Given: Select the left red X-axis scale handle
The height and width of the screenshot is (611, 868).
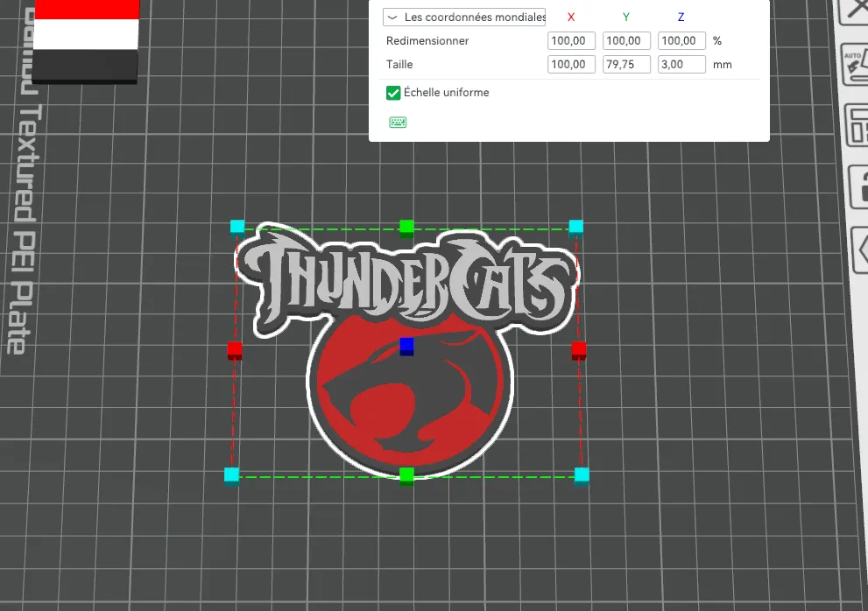Looking at the screenshot, I should [x=235, y=350].
